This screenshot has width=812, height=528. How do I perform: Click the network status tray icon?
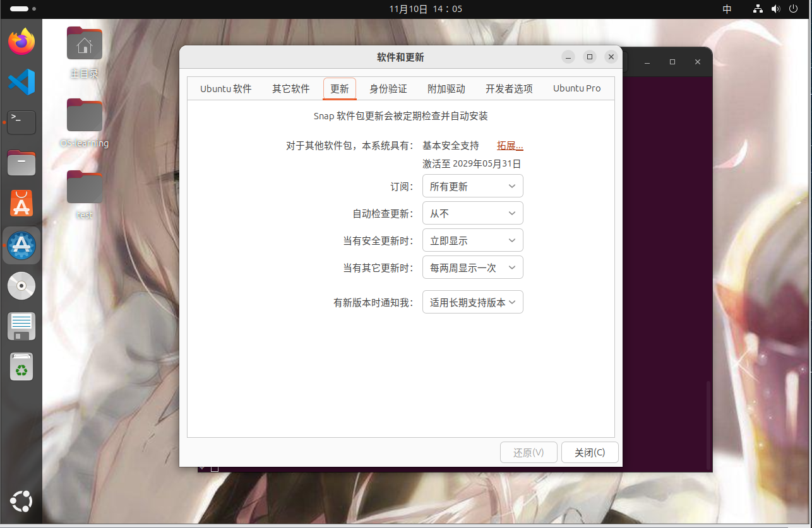coord(758,9)
